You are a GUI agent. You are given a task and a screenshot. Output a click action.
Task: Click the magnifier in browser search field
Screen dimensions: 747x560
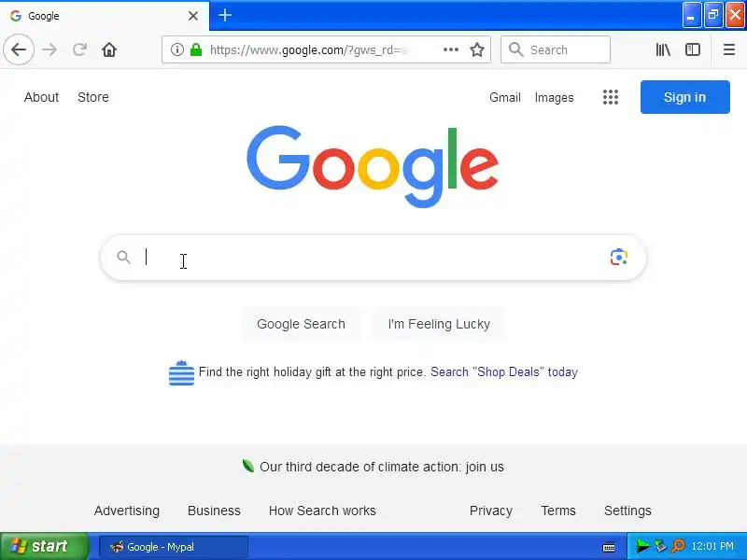516,49
